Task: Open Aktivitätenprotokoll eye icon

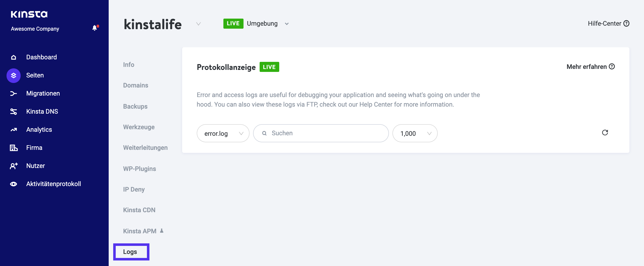Action: (x=14, y=184)
